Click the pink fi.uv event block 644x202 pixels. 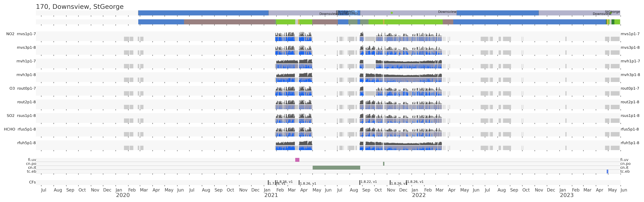[297, 160]
